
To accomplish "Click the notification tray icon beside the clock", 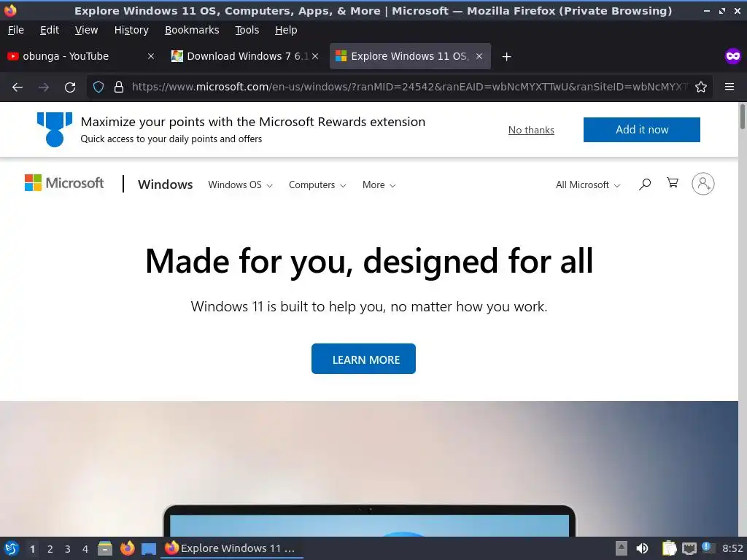I will [708, 548].
